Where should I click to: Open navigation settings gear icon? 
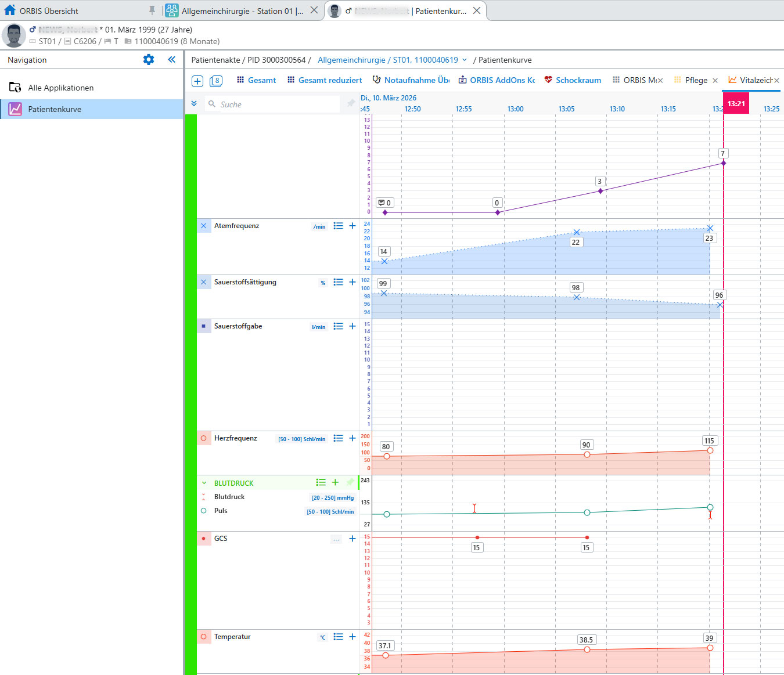[x=149, y=60]
